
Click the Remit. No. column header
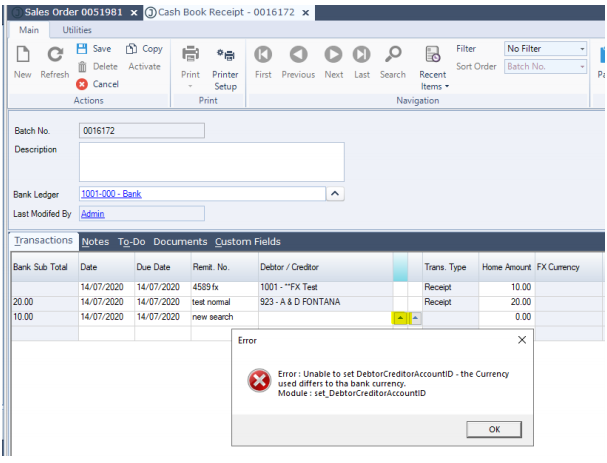coord(225,267)
